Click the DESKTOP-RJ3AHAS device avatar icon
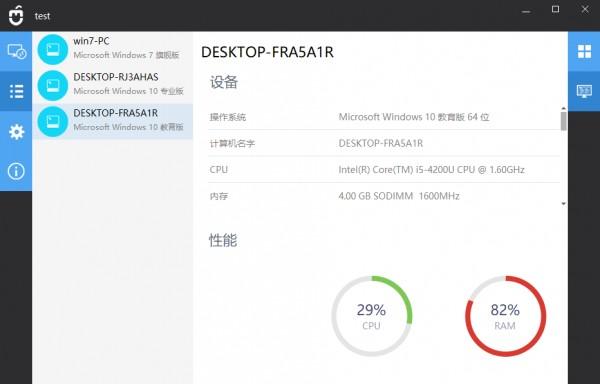Viewport: 600px width, 384px height. [x=53, y=85]
